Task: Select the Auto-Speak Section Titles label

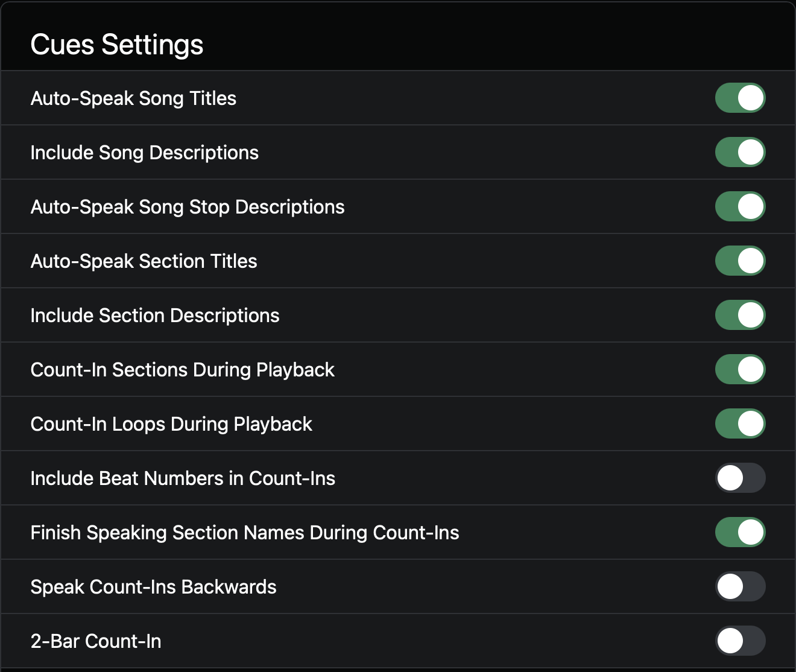Action: coord(144,261)
